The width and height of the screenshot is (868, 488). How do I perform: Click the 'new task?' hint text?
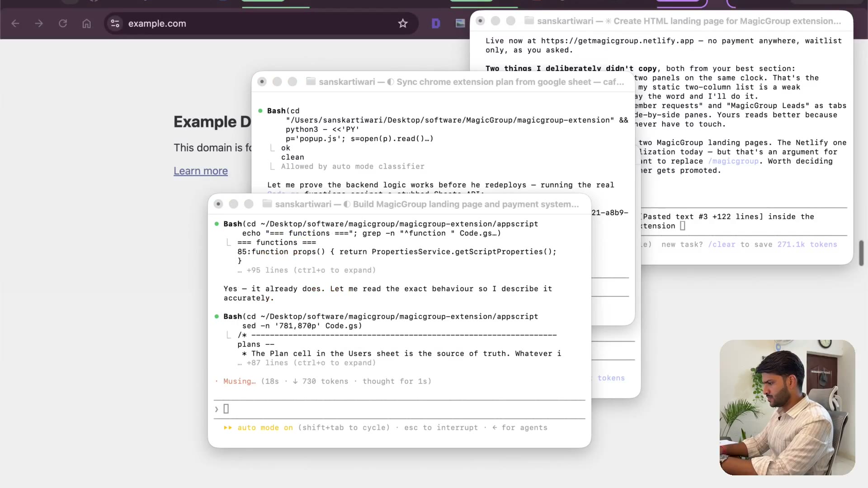point(682,244)
